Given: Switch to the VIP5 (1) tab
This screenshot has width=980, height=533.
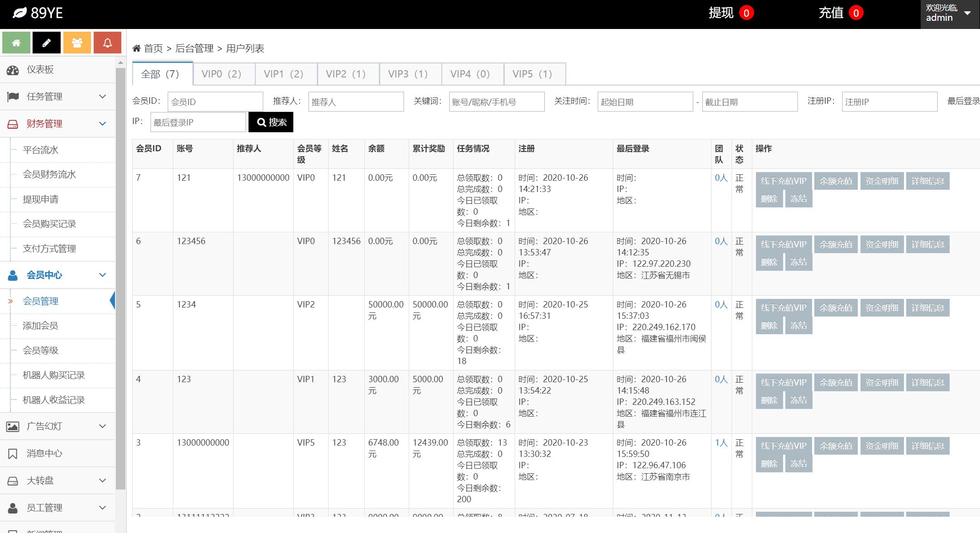Looking at the screenshot, I should 535,74.
